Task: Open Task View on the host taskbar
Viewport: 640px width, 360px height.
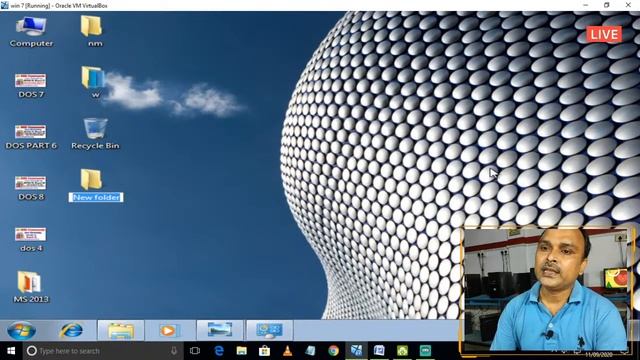Action: tap(195, 351)
